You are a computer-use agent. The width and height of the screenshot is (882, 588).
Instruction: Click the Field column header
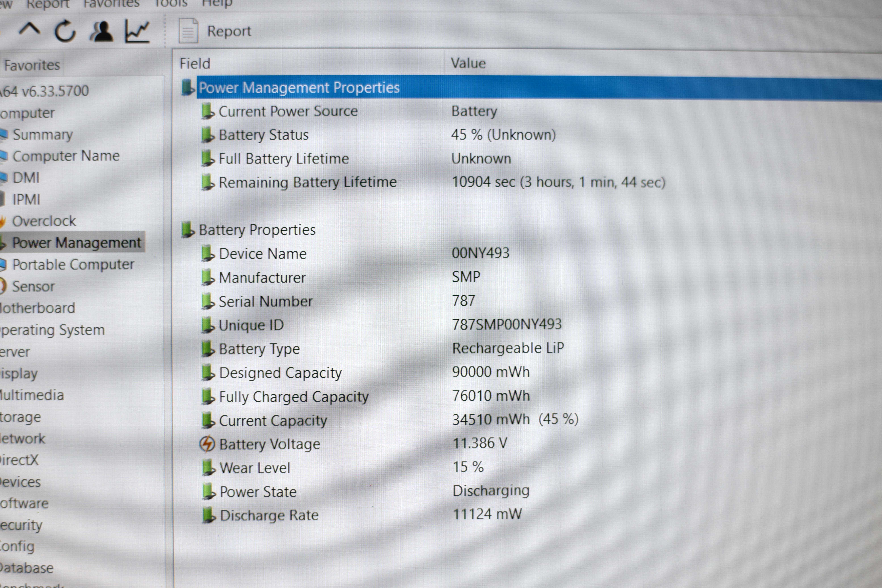[x=195, y=63]
